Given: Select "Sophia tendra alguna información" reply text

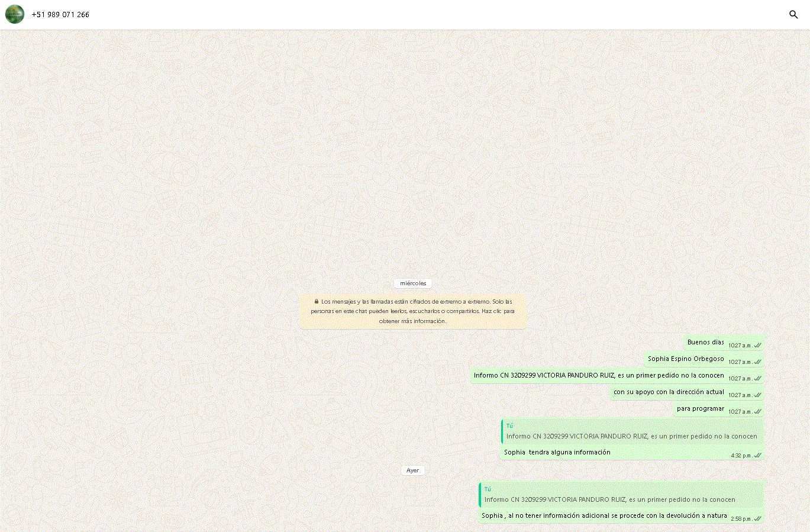Looking at the screenshot, I should pyautogui.click(x=557, y=453).
